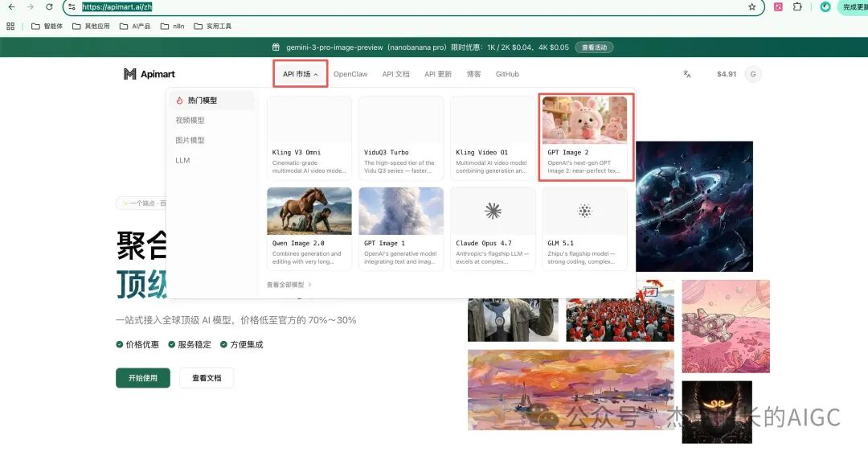868x452 pixels.
Task: Click the Apimart logo
Action: (149, 74)
